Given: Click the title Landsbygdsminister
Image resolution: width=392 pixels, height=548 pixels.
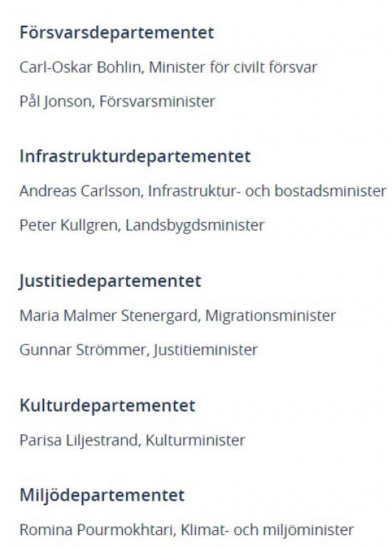Looking at the screenshot, I should (195, 225).
